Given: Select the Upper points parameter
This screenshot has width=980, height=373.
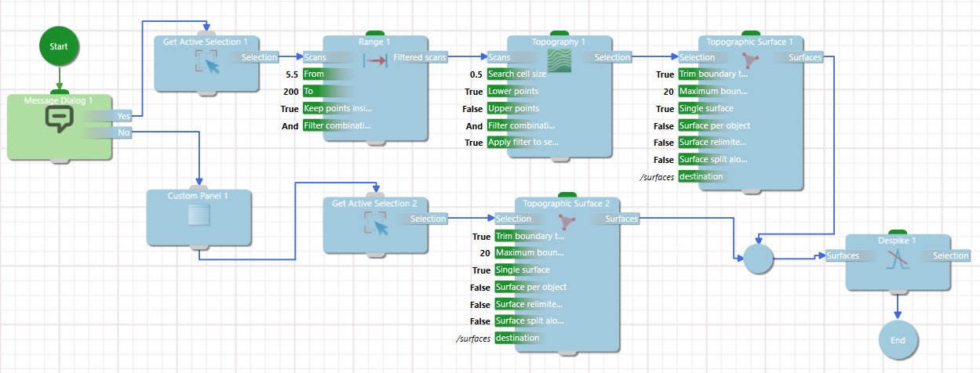Looking at the screenshot, I should (514, 109).
